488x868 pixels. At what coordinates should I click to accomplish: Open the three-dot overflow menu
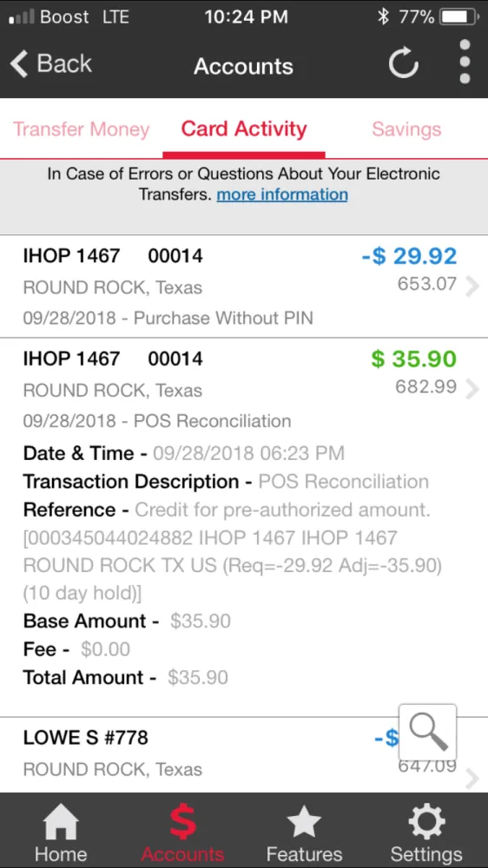(465, 62)
